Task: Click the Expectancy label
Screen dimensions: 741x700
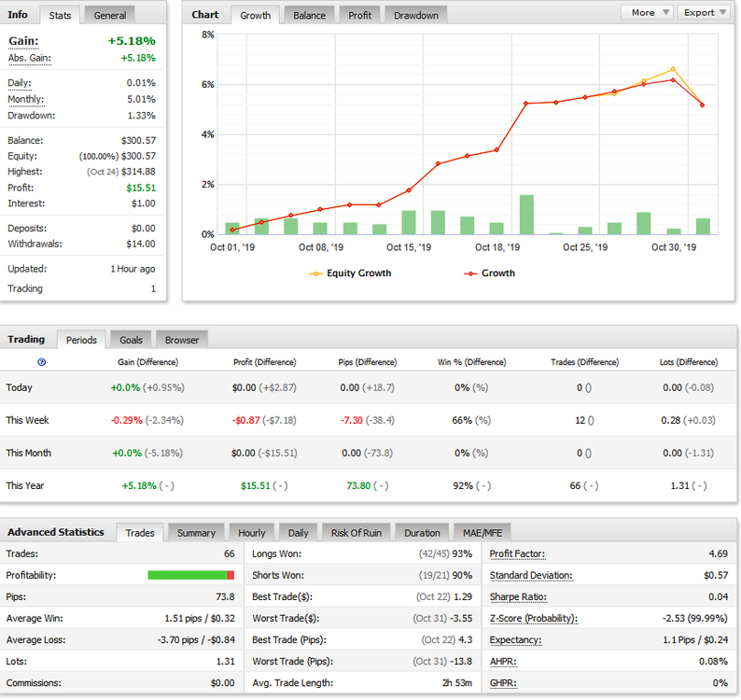Action: (x=515, y=640)
